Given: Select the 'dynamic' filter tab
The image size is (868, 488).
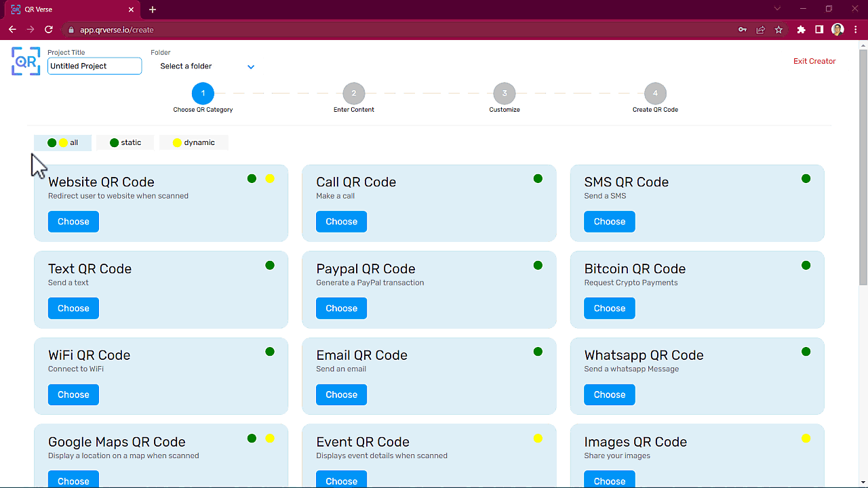Looking at the screenshot, I should point(194,142).
